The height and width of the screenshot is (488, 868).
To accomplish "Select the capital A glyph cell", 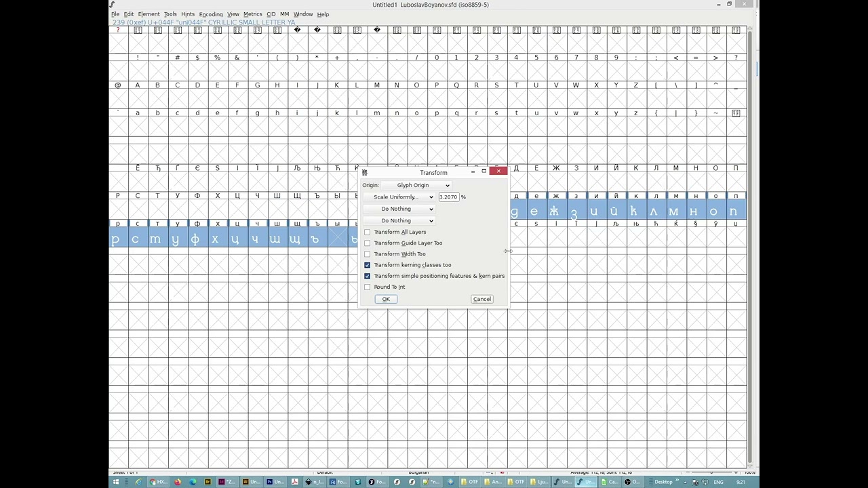I will click(x=138, y=94).
